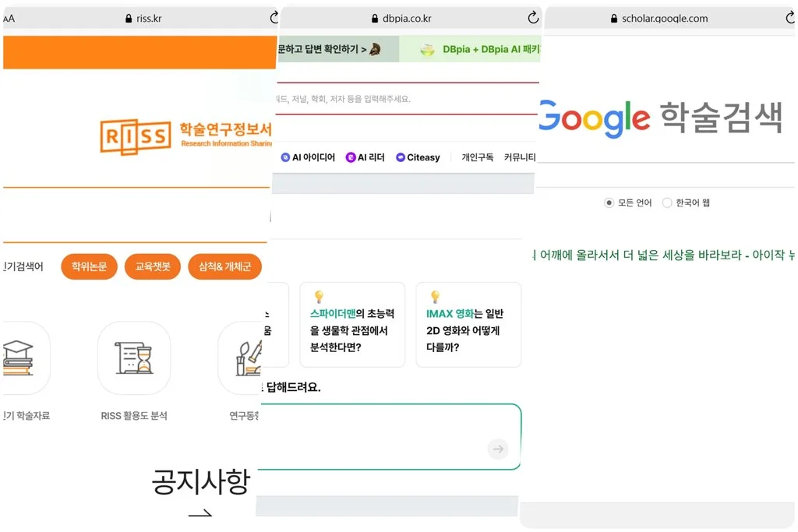
Task: Click lightbulb on 스파이더맨 suggestion card
Action: pyautogui.click(x=319, y=296)
